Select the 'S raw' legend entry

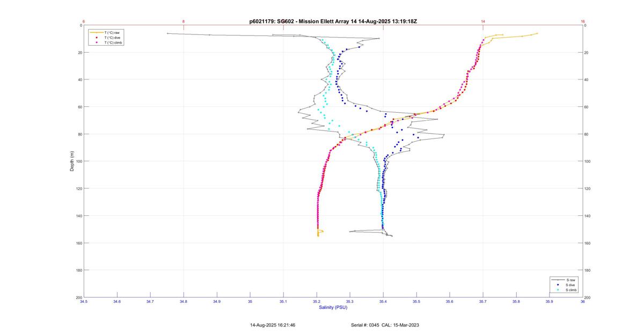point(570,280)
